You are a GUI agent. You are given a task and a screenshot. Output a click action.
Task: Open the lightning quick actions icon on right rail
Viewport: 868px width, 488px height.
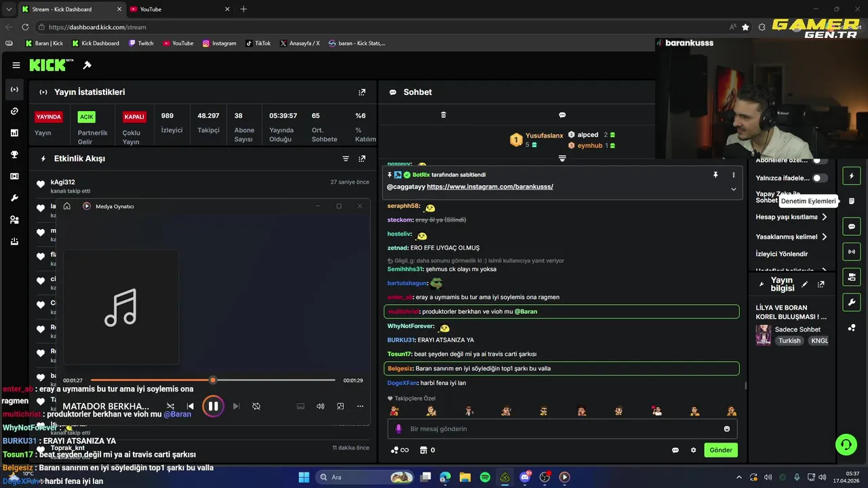[x=852, y=176]
